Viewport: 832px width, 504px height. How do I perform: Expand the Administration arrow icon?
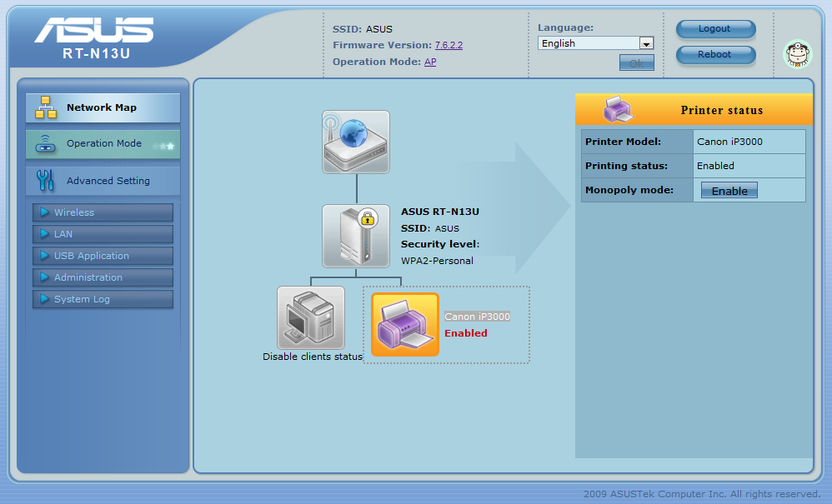(x=44, y=277)
